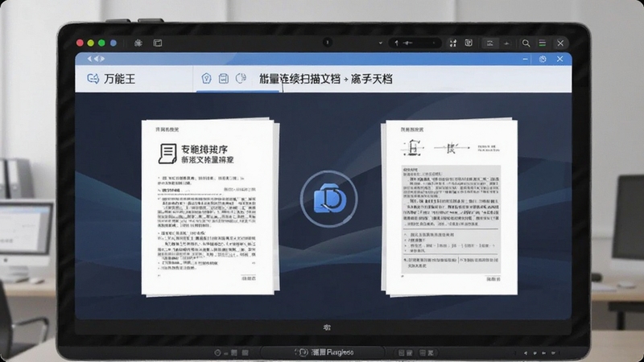The image size is (644, 362).
Task: Select the save disk icon tab
Action: pyautogui.click(x=224, y=78)
